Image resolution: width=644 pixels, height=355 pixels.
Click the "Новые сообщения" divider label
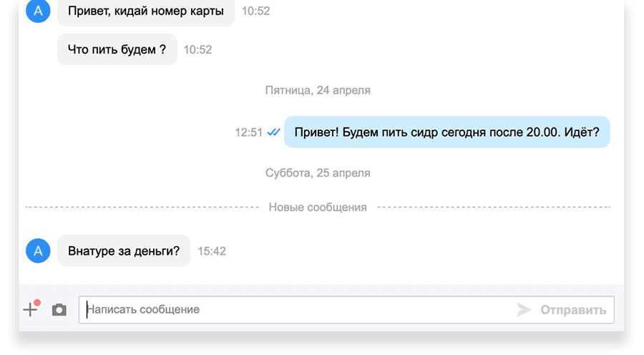[318, 208]
